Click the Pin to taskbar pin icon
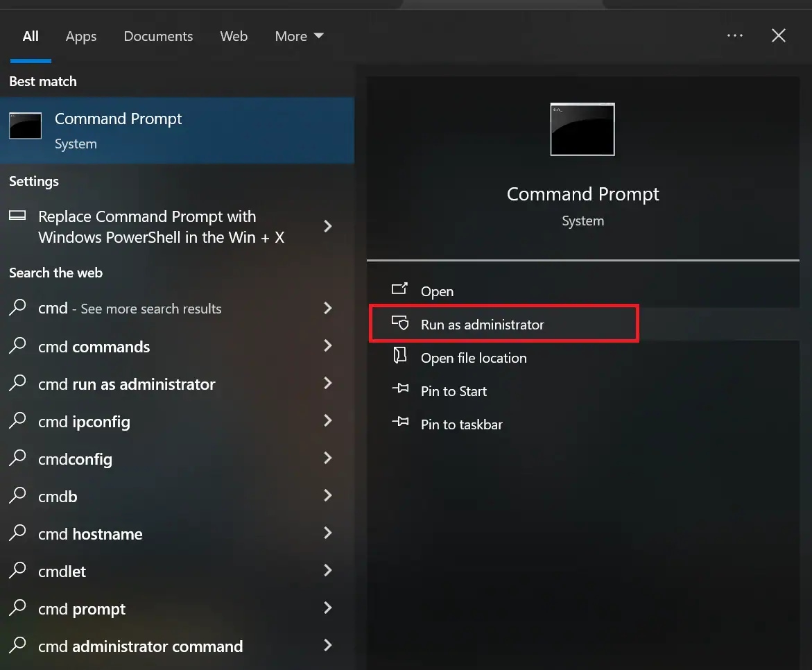This screenshot has height=670, width=812. [x=399, y=423]
